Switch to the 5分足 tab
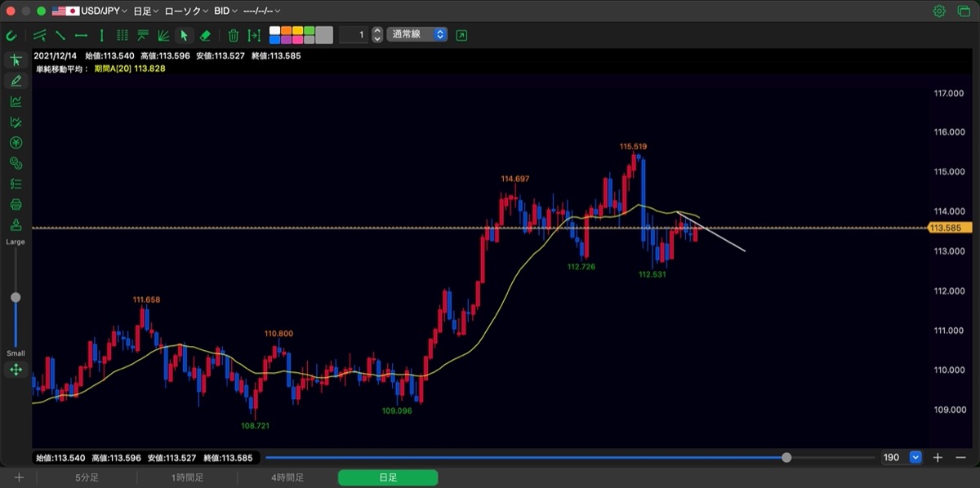 pos(87,477)
